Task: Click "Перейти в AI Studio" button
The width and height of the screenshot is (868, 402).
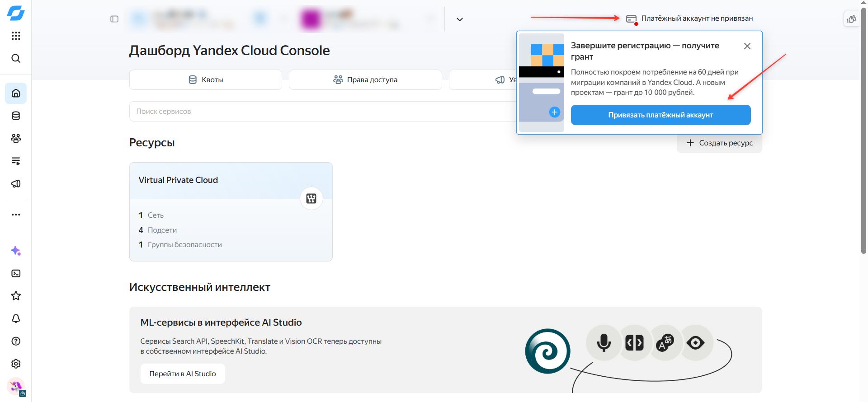Action: (x=183, y=374)
